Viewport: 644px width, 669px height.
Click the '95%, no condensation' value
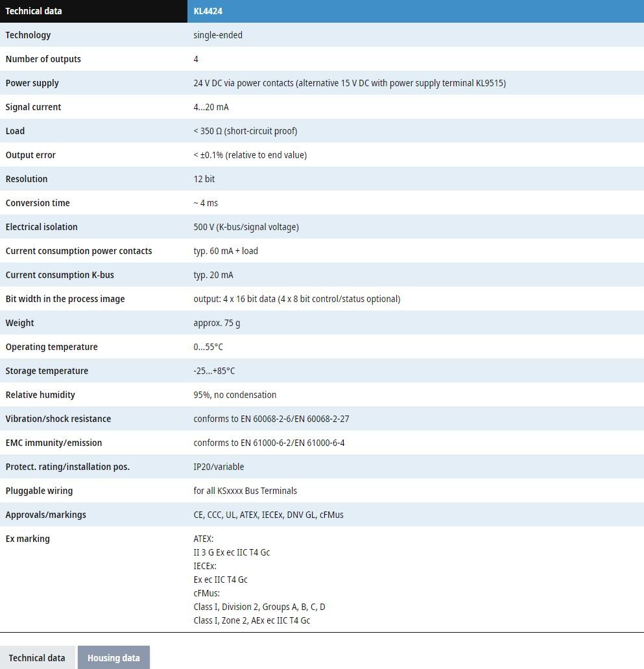tap(235, 395)
